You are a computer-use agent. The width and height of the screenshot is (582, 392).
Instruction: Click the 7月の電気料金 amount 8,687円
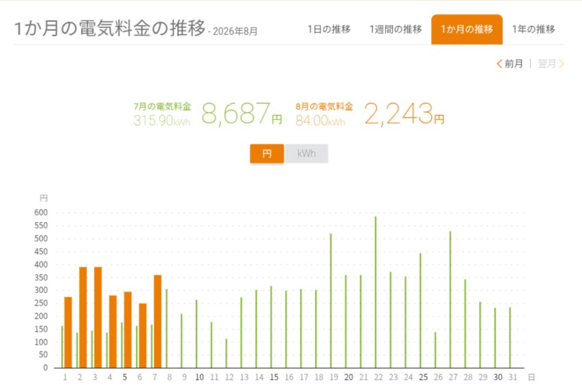[x=242, y=113]
